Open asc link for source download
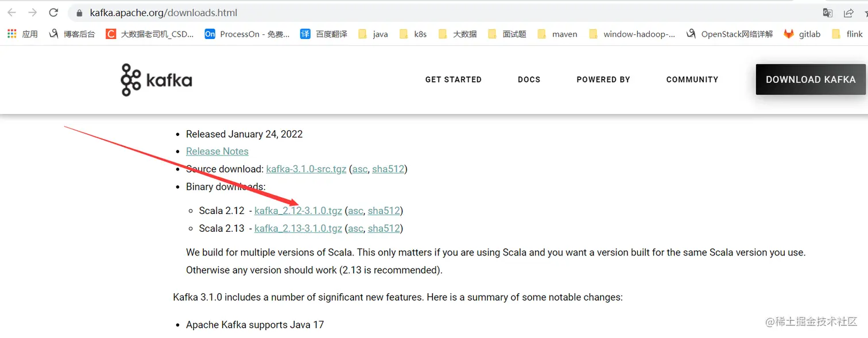This screenshot has width=868, height=338. click(359, 169)
